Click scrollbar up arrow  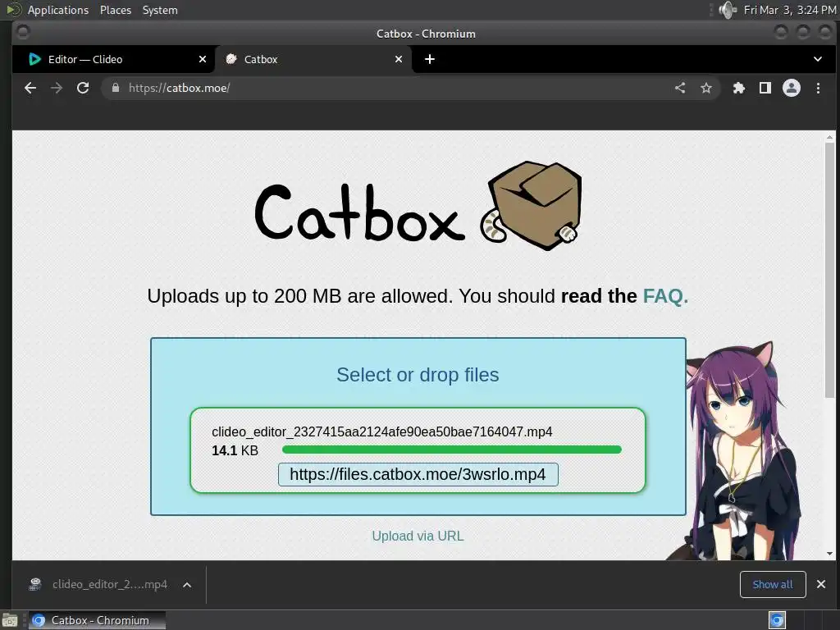pyautogui.click(x=830, y=137)
